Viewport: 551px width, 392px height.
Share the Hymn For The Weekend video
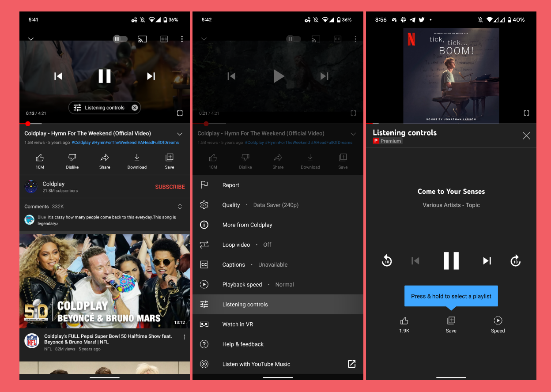(105, 161)
